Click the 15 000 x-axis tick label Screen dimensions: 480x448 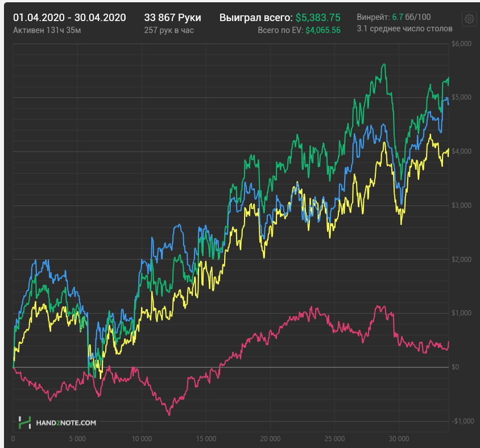pos(206,438)
